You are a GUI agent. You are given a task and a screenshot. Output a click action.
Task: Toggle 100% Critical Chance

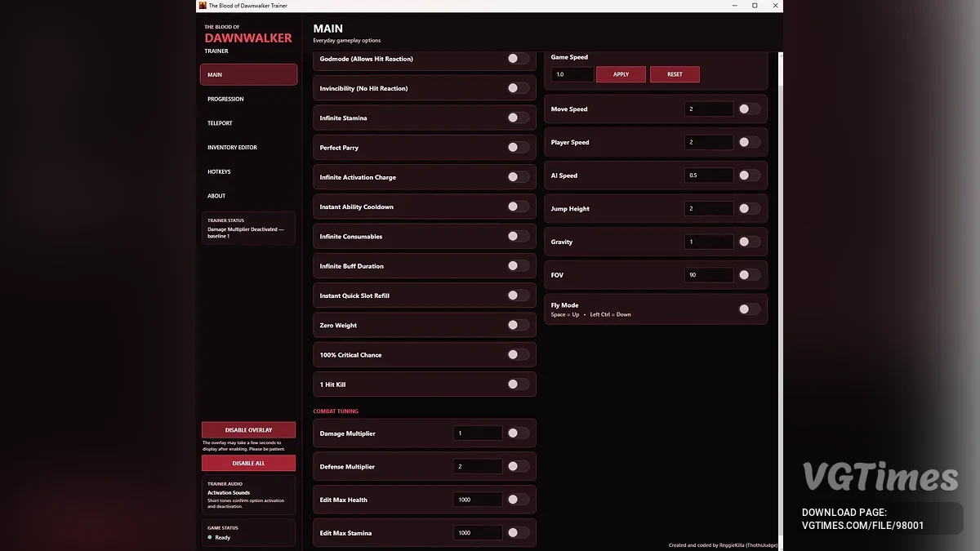(518, 354)
